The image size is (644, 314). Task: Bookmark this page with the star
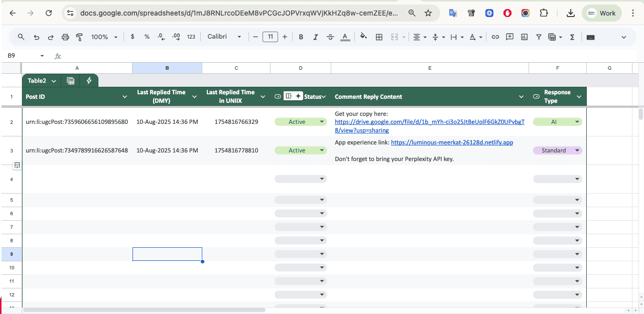coord(428,14)
